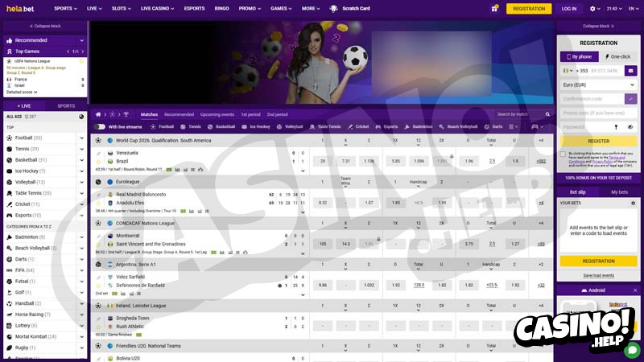
Task: Select the One-click registration option
Action: pos(617,56)
